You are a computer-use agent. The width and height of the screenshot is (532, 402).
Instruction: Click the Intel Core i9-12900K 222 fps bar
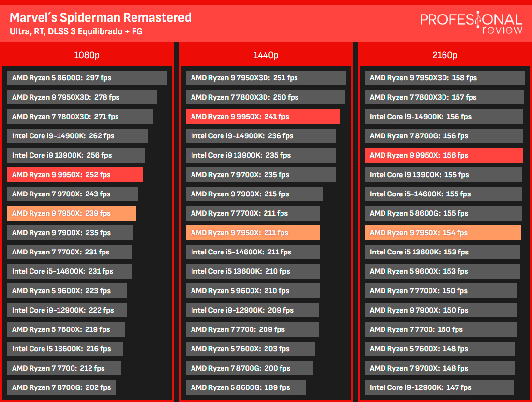pos(67,310)
